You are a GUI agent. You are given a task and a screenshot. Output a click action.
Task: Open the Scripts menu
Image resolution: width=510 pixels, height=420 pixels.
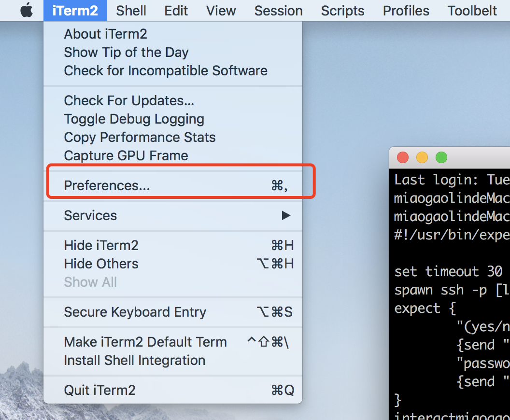(342, 11)
